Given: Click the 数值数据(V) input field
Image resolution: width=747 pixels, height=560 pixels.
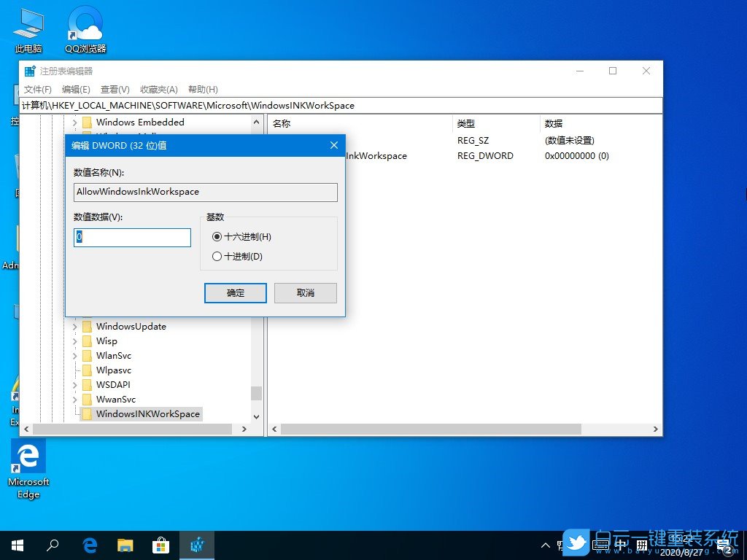Looking at the screenshot, I should tap(131, 237).
